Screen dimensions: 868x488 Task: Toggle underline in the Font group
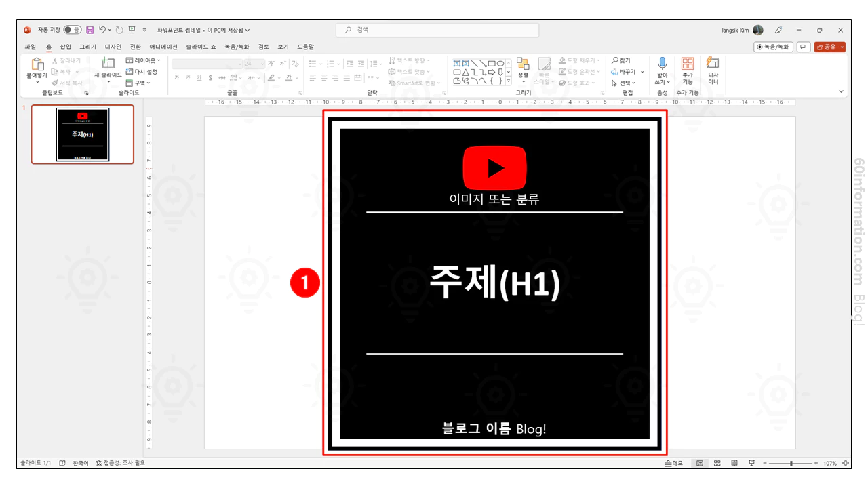(199, 78)
